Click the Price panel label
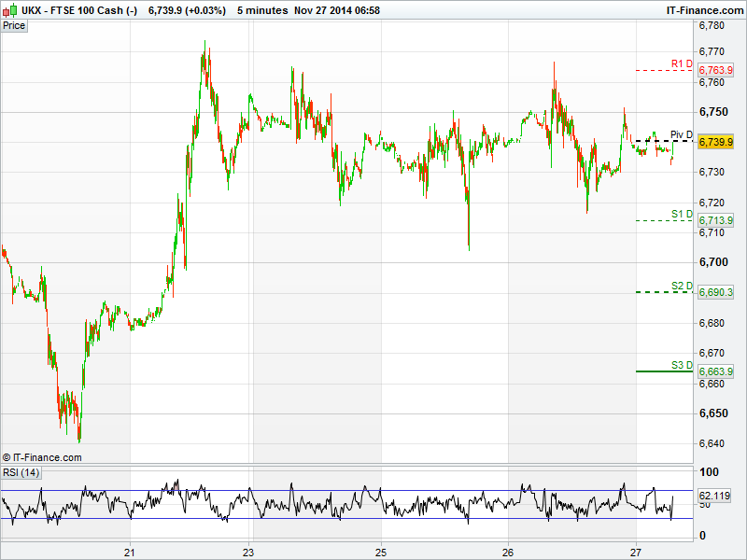747x560 pixels. point(14,25)
